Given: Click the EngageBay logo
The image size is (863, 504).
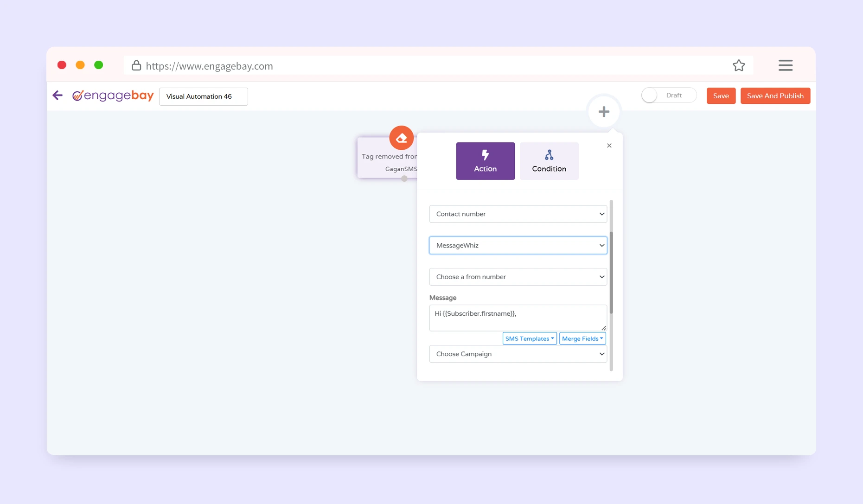Looking at the screenshot, I should (113, 96).
